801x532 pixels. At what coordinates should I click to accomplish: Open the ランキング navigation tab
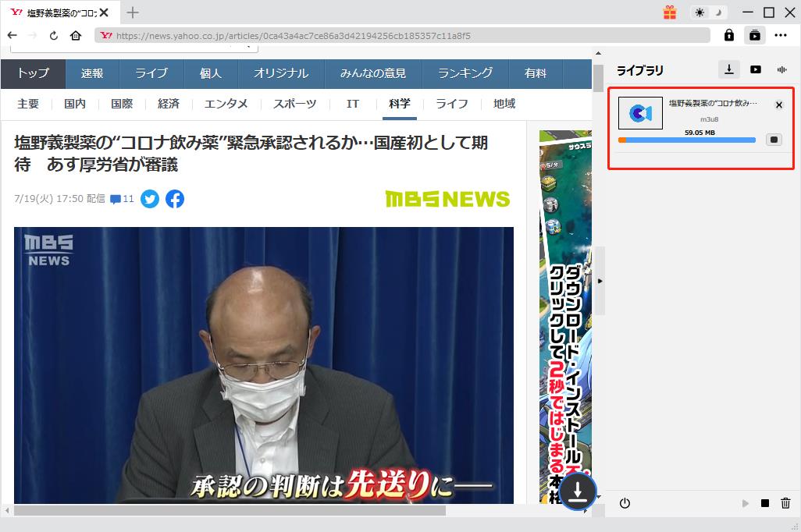click(x=465, y=73)
